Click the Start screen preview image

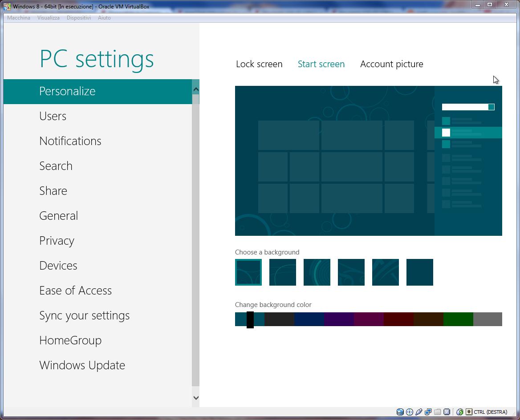(x=369, y=161)
